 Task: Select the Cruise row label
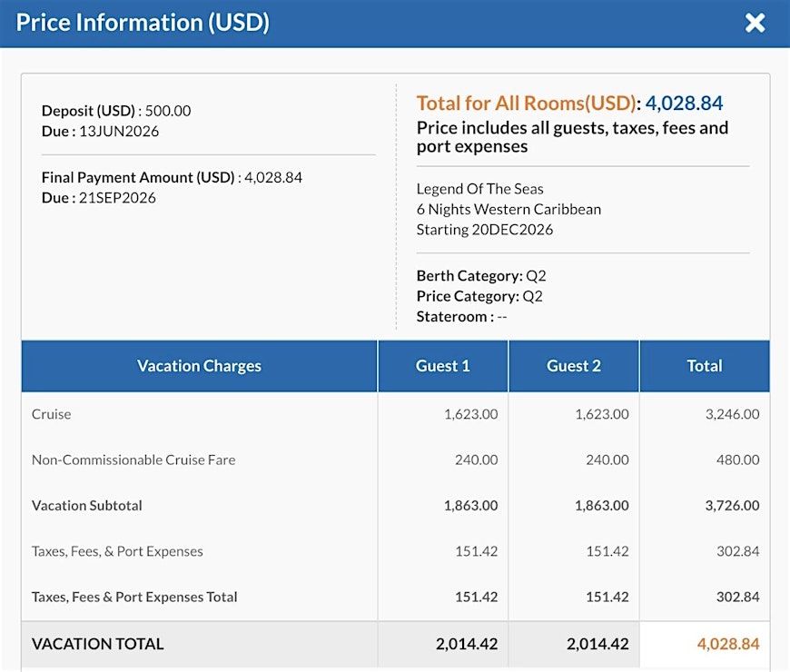pyautogui.click(x=52, y=414)
